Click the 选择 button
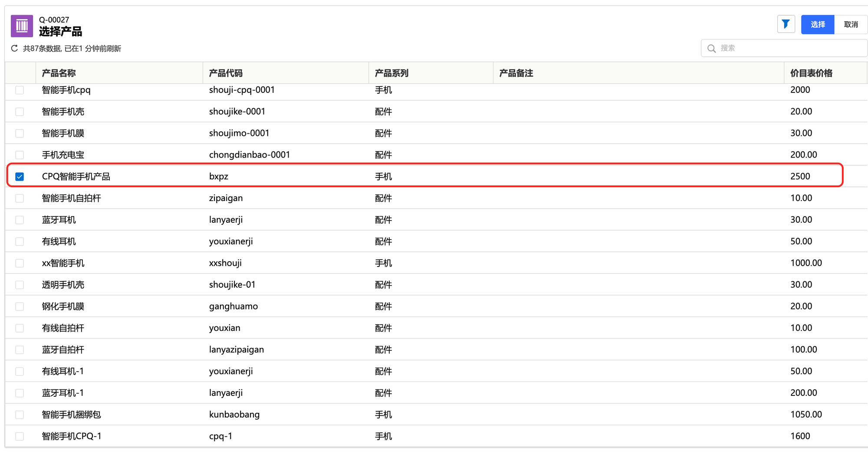 (817, 24)
